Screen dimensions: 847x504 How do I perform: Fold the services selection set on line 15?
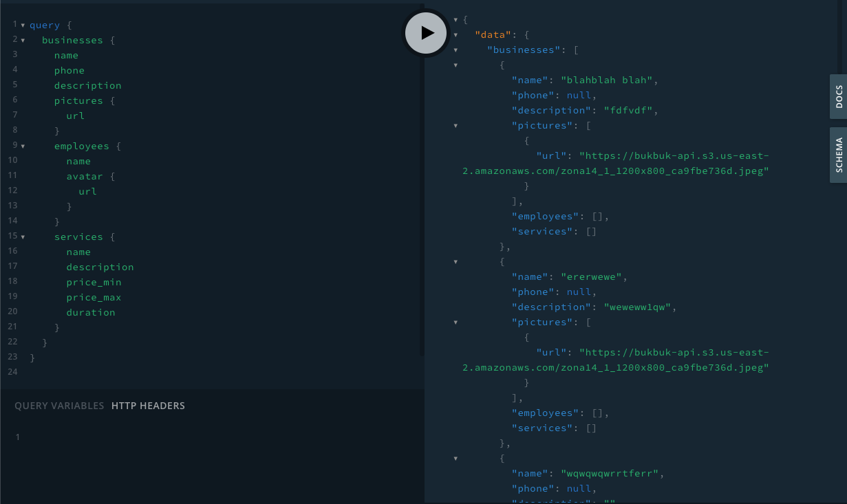pyautogui.click(x=22, y=237)
